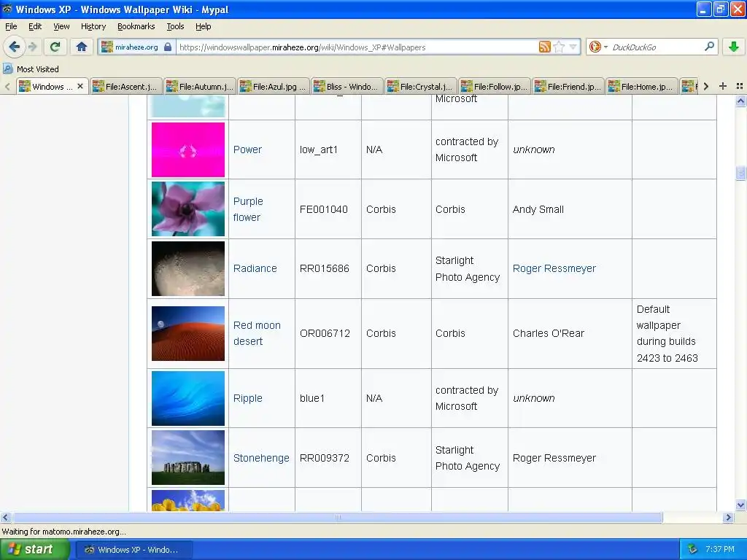Open the Home page icon

(x=82, y=47)
